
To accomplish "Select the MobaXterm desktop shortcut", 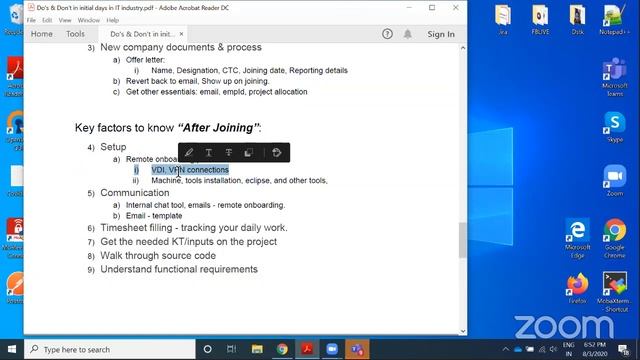I will click(615, 292).
